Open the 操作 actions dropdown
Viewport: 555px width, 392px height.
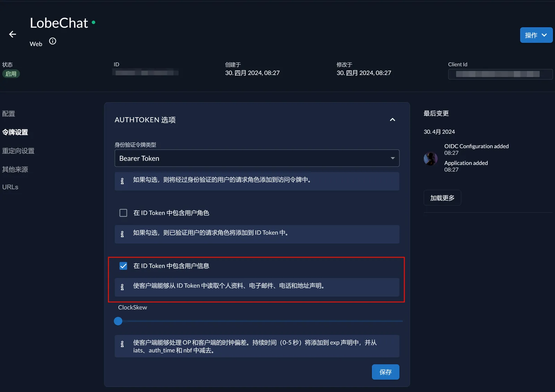tap(536, 35)
